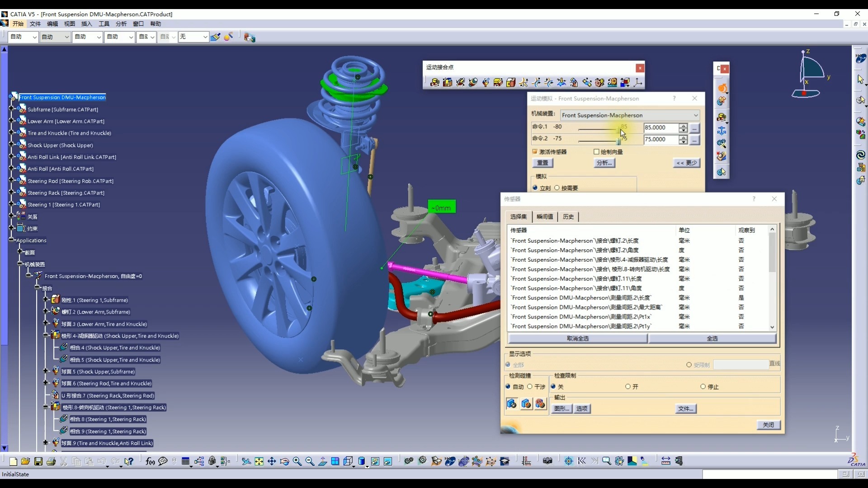Select 干涉 collision detection radio button

(x=530, y=387)
